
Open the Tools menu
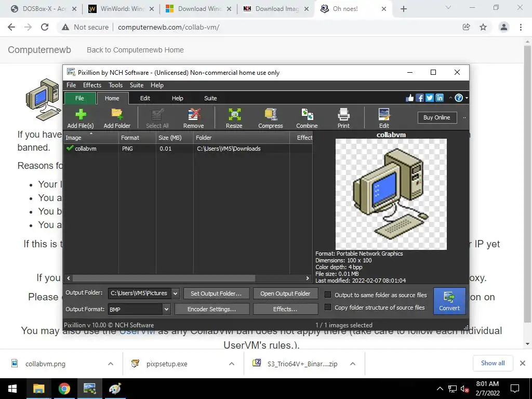pos(115,85)
